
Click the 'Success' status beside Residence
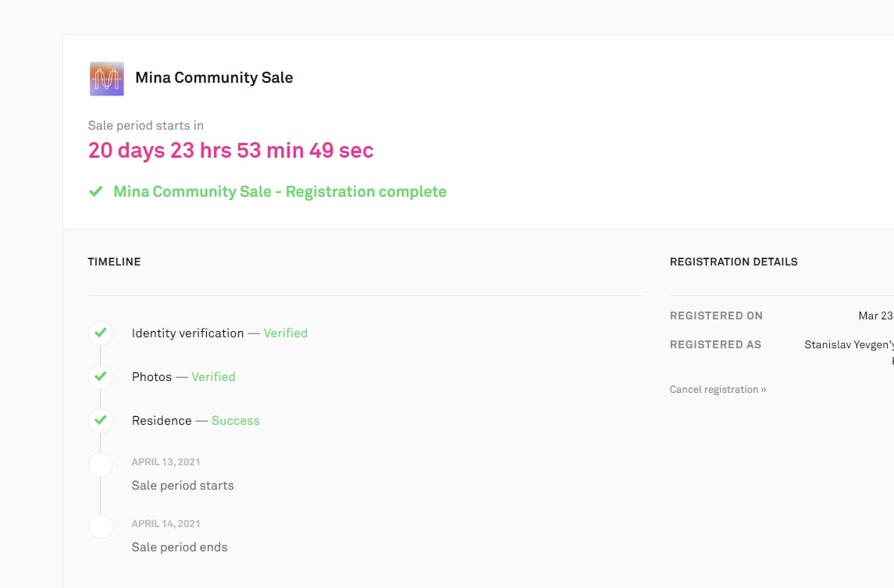pyautogui.click(x=236, y=421)
